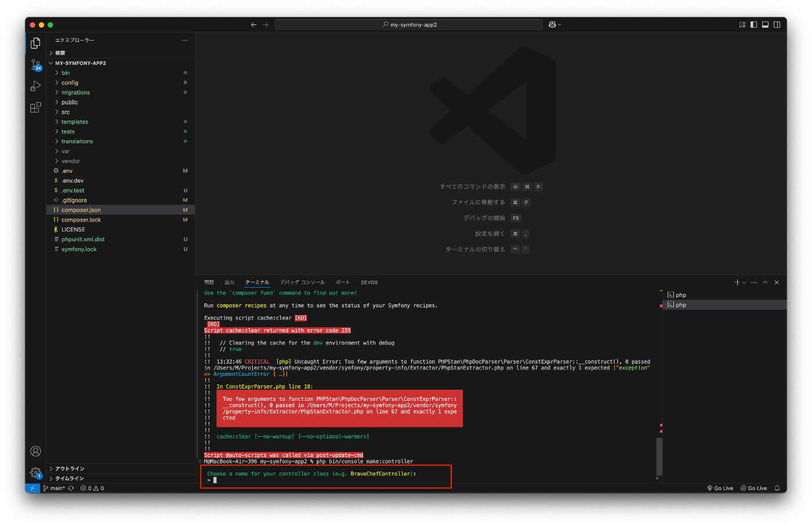
Task: Switch to the 出力 panel tab
Action: 230,282
